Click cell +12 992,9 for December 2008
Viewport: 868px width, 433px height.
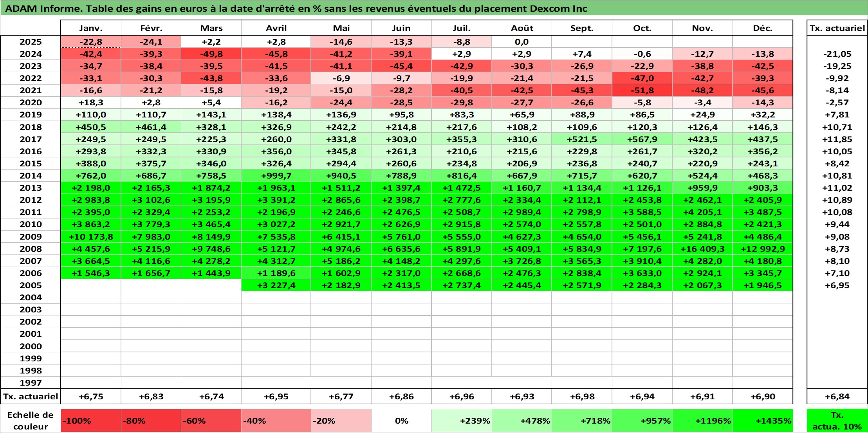[x=763, y=249]
